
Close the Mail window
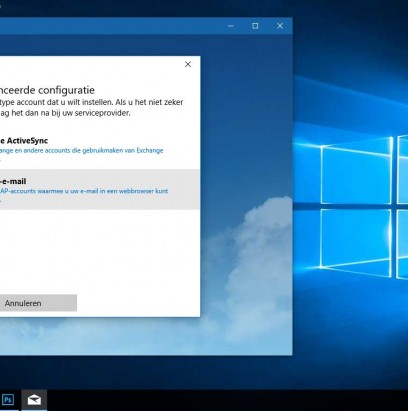pos(280,26)
